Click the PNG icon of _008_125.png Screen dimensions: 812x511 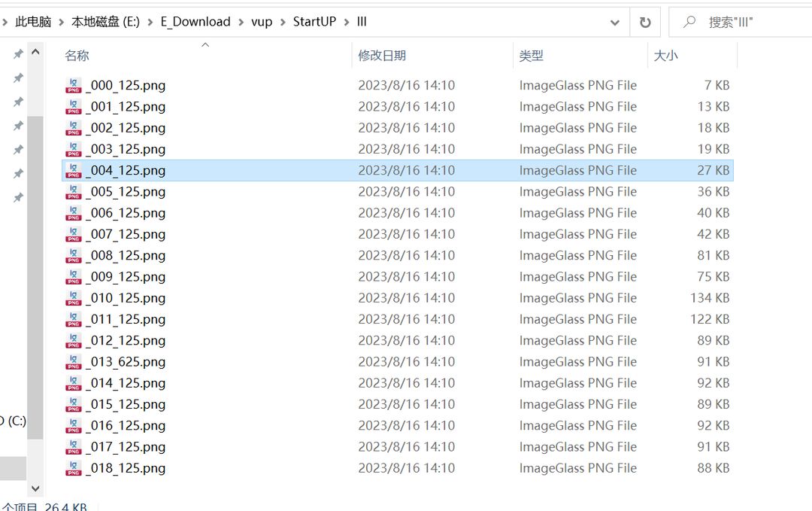click(x=74, y=256)
